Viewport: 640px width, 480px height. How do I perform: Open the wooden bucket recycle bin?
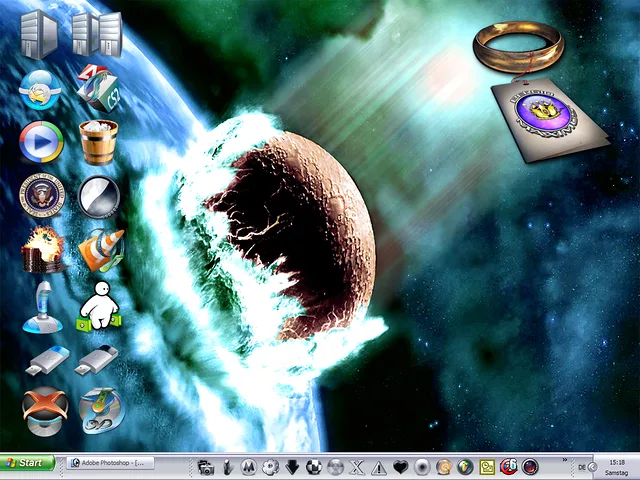point(98,142)
